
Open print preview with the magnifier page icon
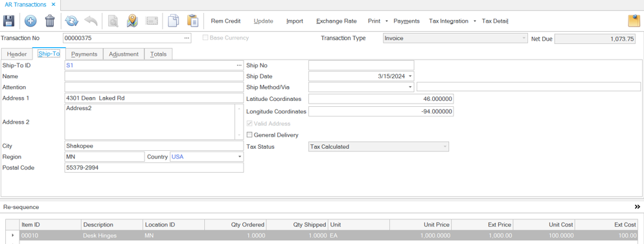point(113,21)
